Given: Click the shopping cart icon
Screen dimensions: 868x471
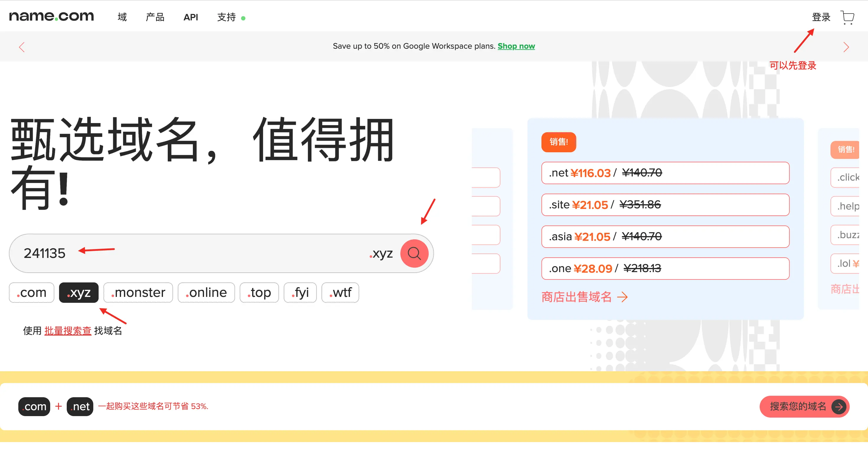Looking at the screenshot, I should click(847, 17).
